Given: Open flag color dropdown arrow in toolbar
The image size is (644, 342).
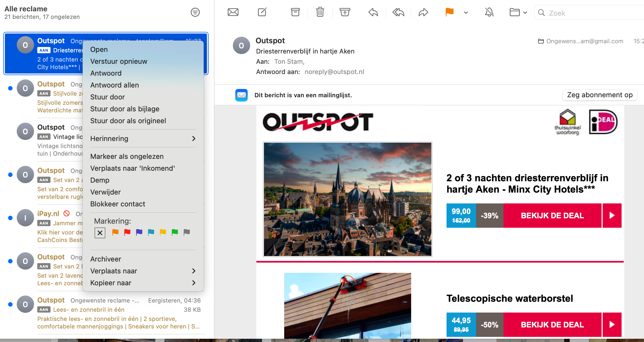Looking at the screenshot, I should click(466, 12).
